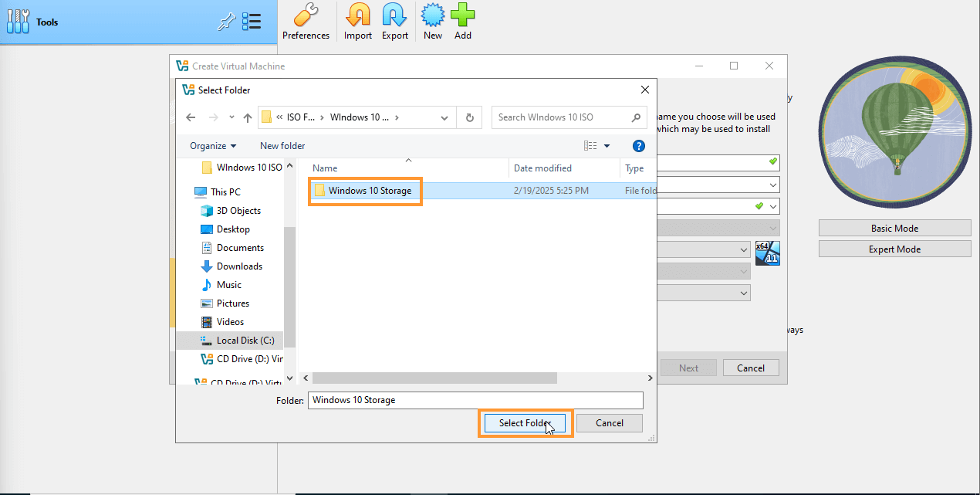The height and width of the screenshot is (495, 980).
Task: Click the 'WIndows 10 ...' breadcrumb segment
Action: [360, 117]
